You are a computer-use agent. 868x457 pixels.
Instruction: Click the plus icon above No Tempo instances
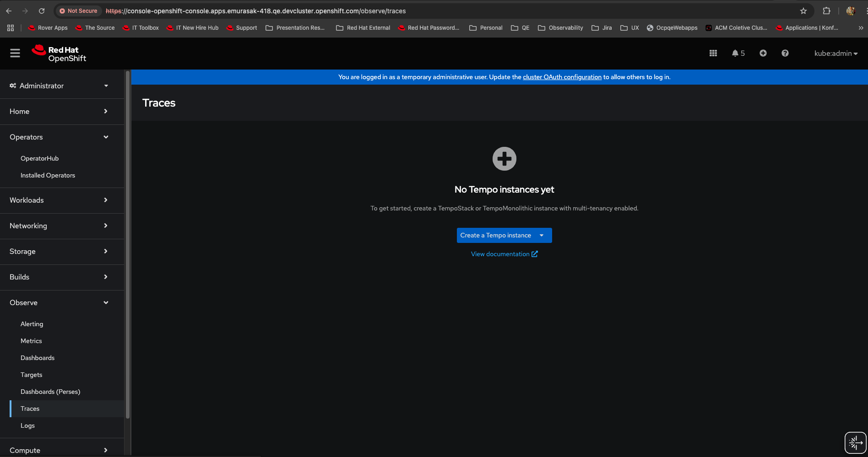(505, 159)
